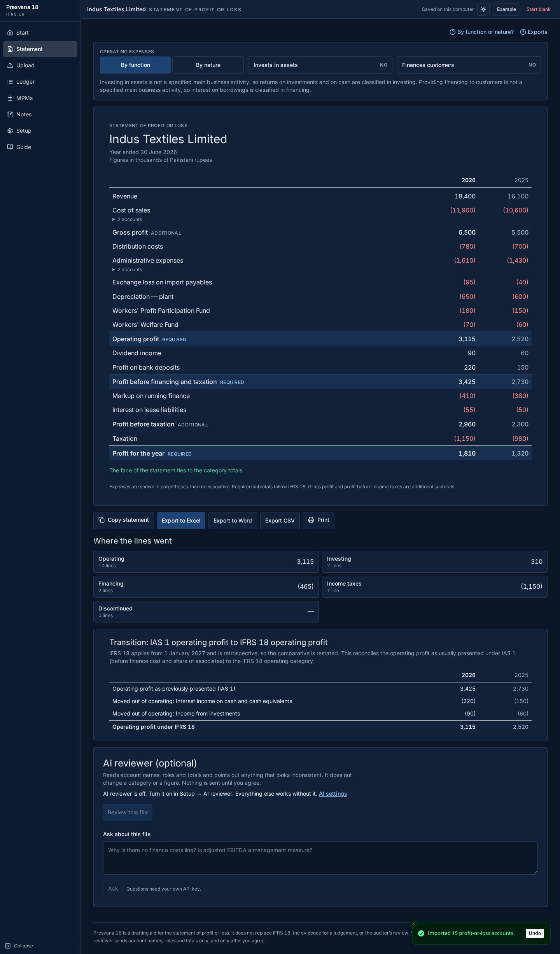
Task: Select 'By function' expense presentation
Action: click(x=135, y=65)
